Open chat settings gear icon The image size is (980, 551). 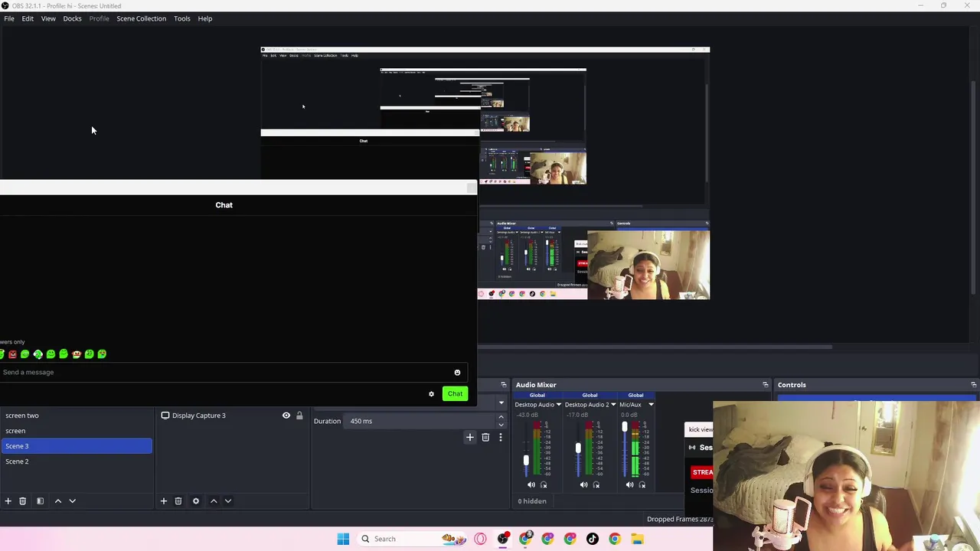(x=431, y=394)
